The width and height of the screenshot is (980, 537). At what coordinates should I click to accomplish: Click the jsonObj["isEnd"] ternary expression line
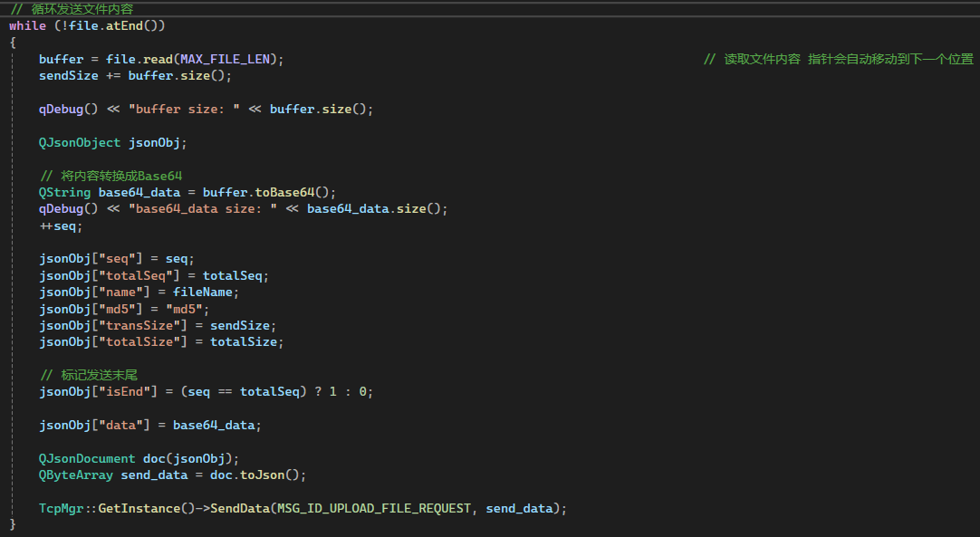click(x=207, y=392)
